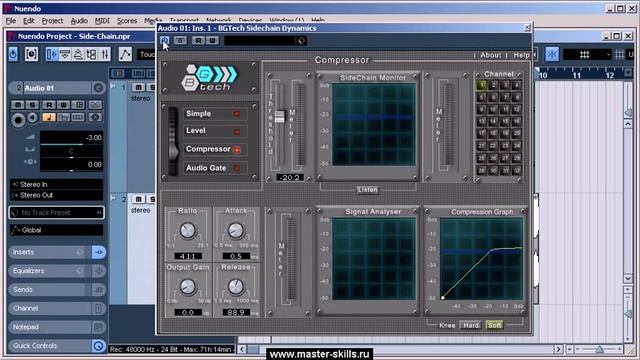Open the Edit menu
640x360 pixels.
29,20
